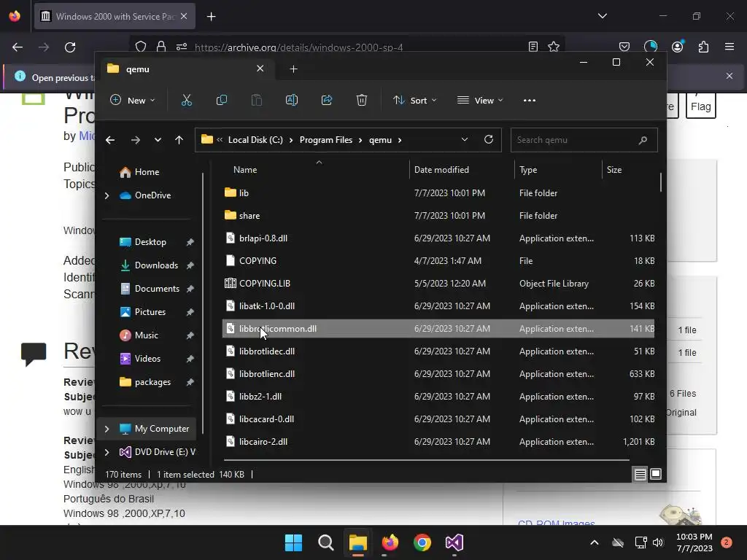The width and height of the screenshot is (747, 560).
Task: Open the Windows Start menu
Action: pyautogui.click(x=293, y=542)
